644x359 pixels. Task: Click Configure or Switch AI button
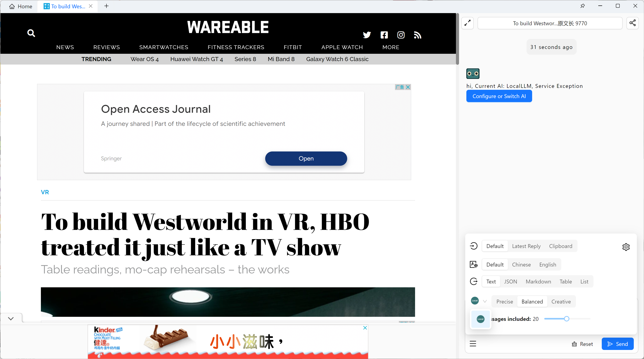tap(499, 96)
